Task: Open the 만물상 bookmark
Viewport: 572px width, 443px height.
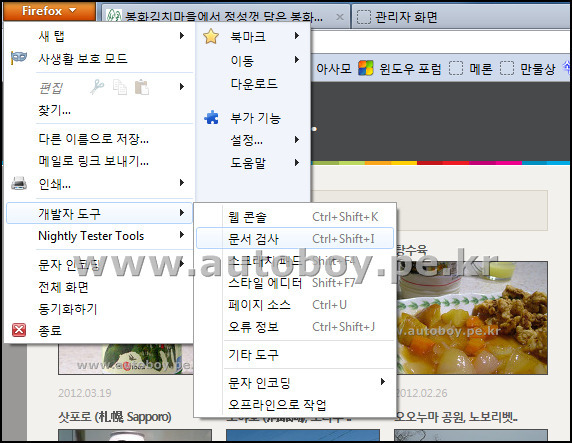Action: pos(538,69)
